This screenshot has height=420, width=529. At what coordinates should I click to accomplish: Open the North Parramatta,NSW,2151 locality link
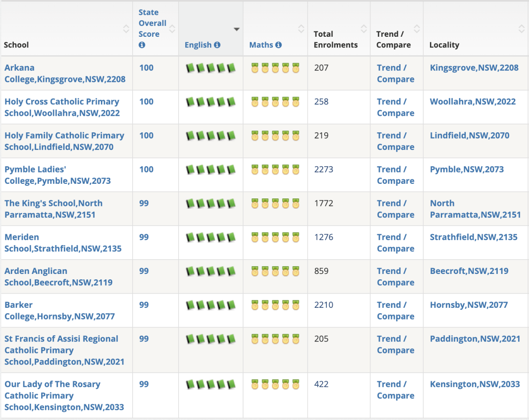click(x=475, y=209)
